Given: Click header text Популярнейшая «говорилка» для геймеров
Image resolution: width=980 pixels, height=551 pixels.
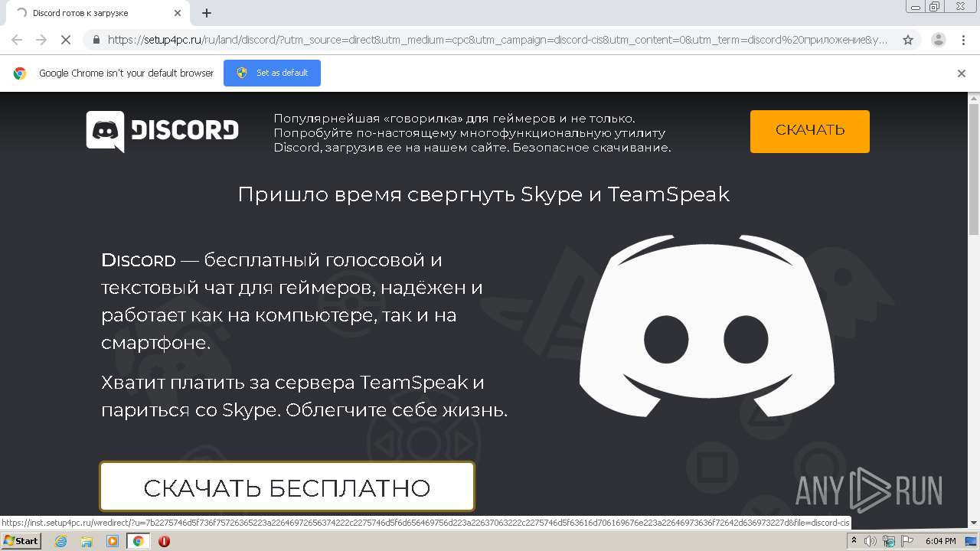Looking at the screenshot, I should coord(472,132).
